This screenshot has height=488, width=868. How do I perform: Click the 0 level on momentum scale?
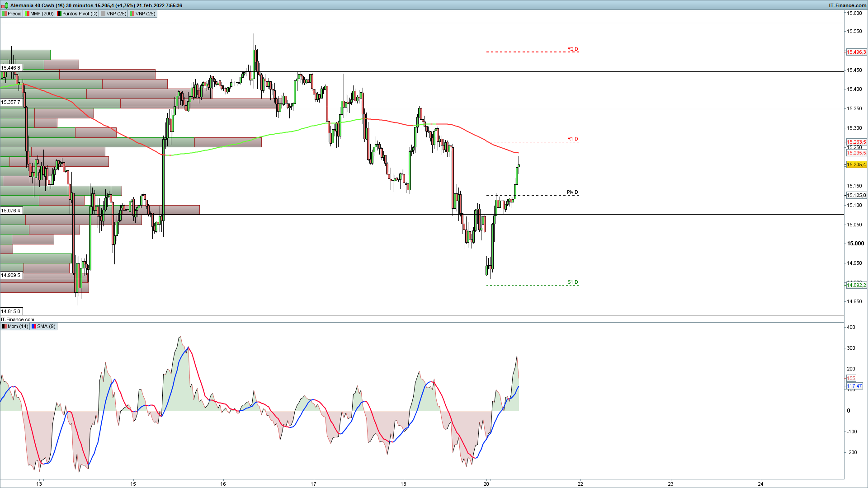[x=849, y=411]
